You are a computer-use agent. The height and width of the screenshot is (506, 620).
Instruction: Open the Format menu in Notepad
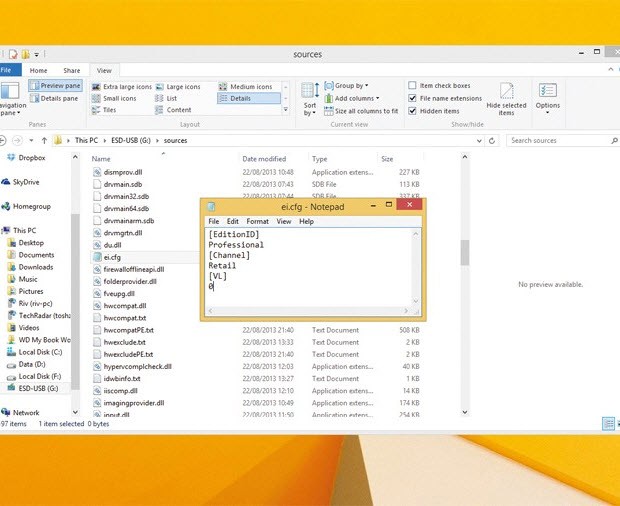[x=257, y=221]
